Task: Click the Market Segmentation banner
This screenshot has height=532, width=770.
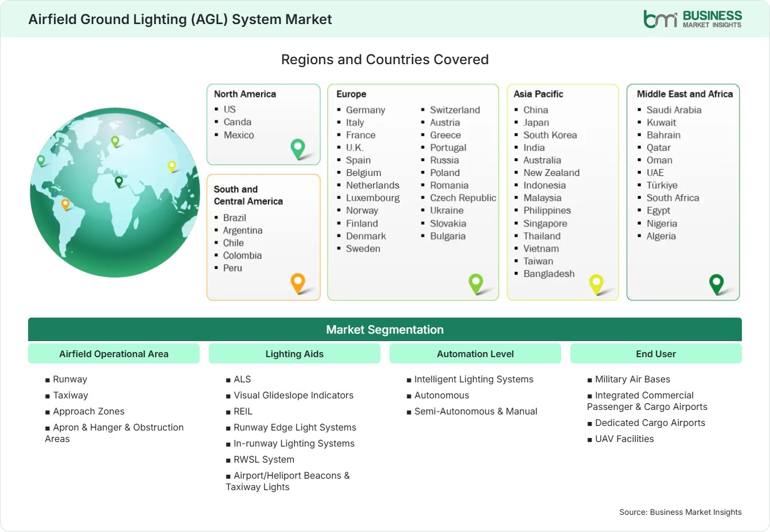Action: pos(385,330)
